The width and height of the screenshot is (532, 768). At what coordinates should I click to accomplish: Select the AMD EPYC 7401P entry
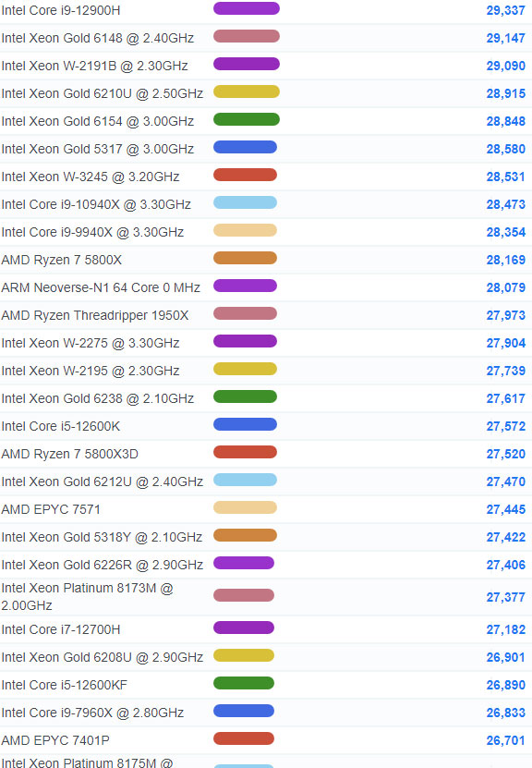[x=55, y=740]
